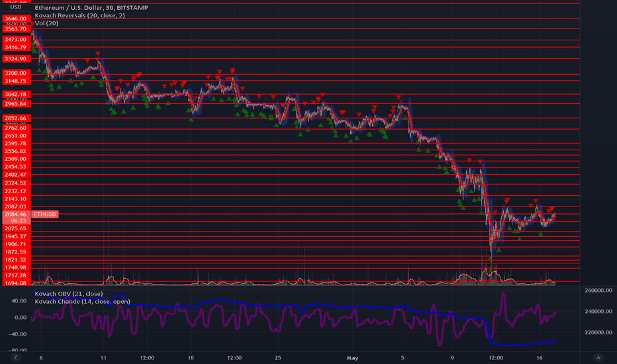Screen dimensions: 617x364
Task: Click the date 9 on time axis
Action: coord(452,357)
